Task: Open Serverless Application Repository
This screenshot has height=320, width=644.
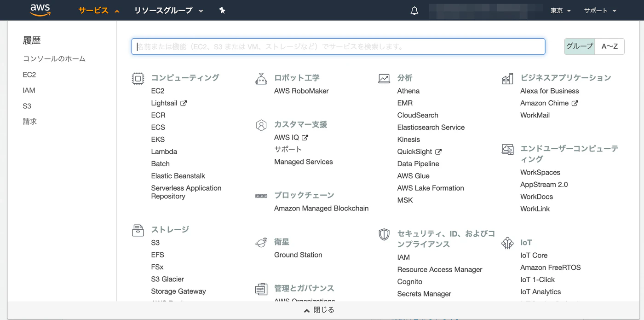Action: pos(186,192)
